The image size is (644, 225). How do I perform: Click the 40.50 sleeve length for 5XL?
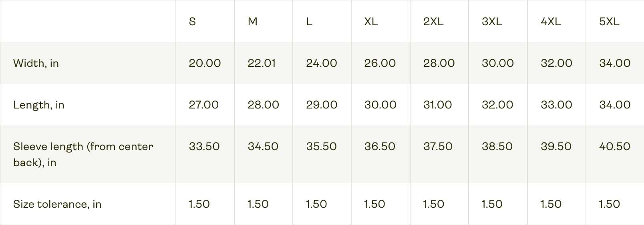tap(614, 147)
